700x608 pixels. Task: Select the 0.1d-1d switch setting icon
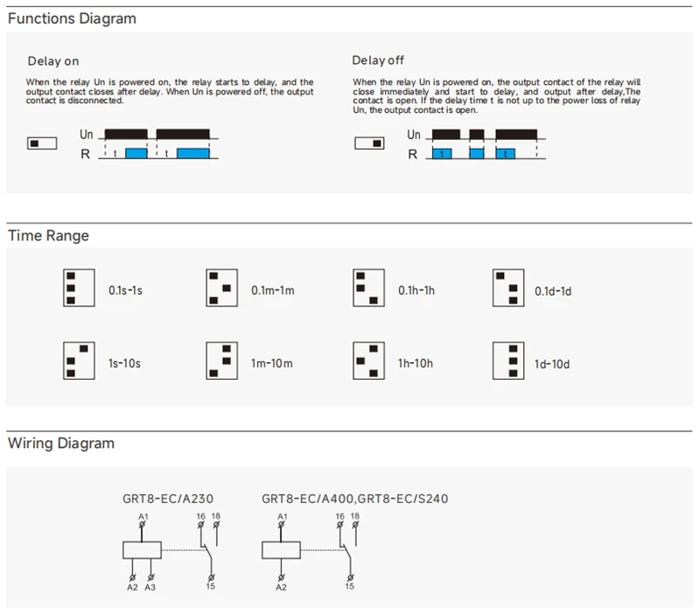coord(508,288)
